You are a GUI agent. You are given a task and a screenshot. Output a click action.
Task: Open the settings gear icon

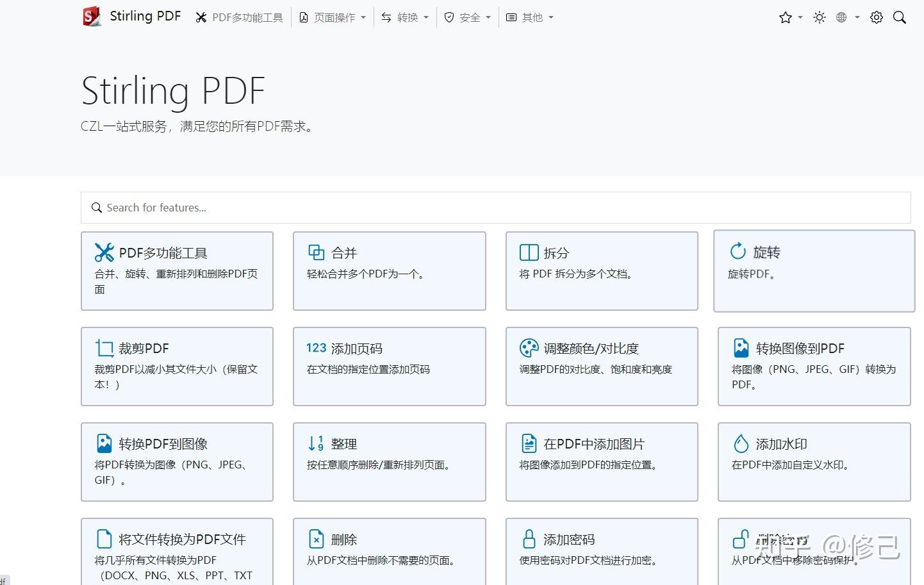(876, 17)
